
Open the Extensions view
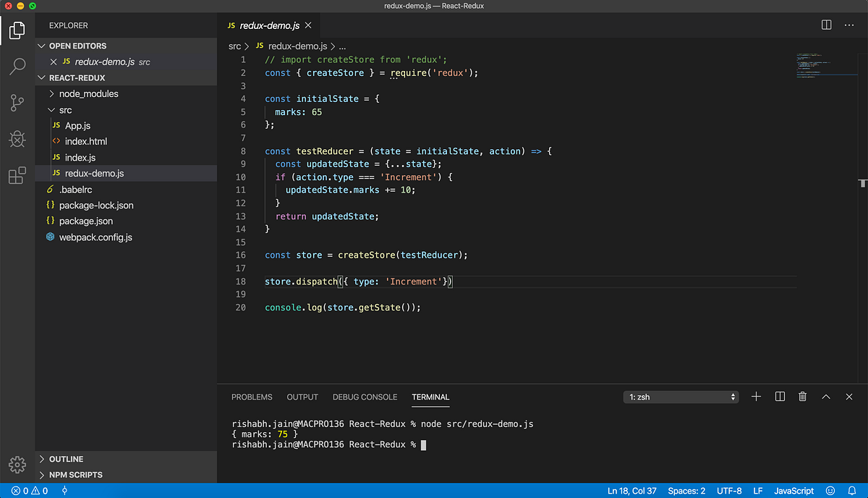click(x=17, y=175)
